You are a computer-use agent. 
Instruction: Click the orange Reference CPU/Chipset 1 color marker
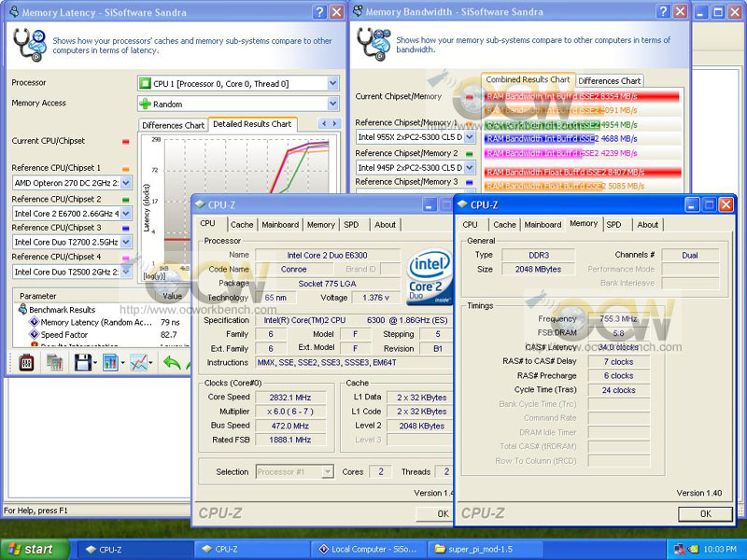tap(126, 169)
